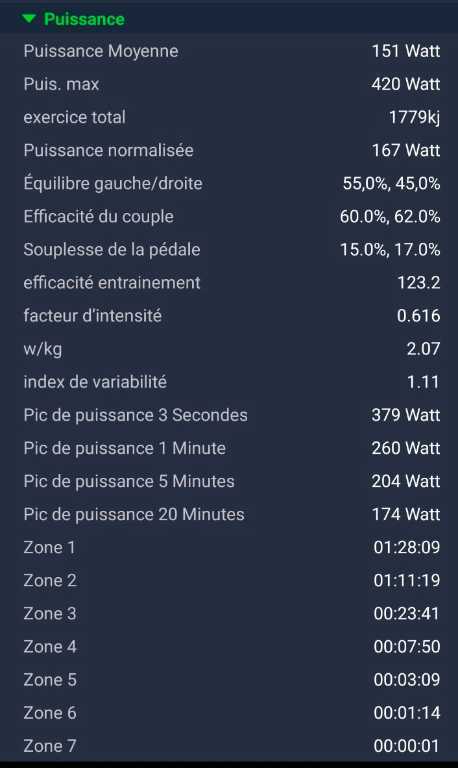
Task: Collapse the Puissance section green triangle
Action: click(29, 19)
